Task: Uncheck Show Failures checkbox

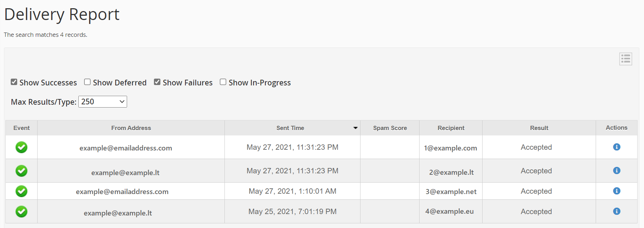Action: (x=157, y=82)
